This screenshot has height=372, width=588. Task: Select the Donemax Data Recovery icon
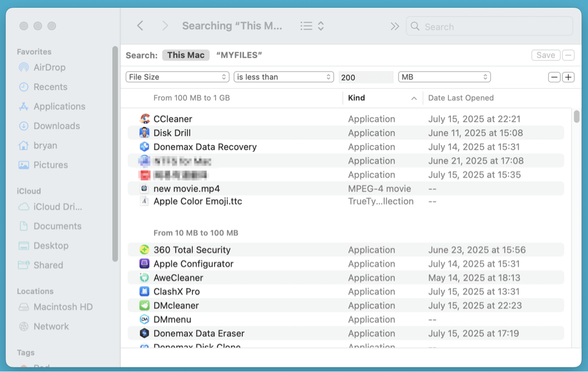click(x=144, y=147)
